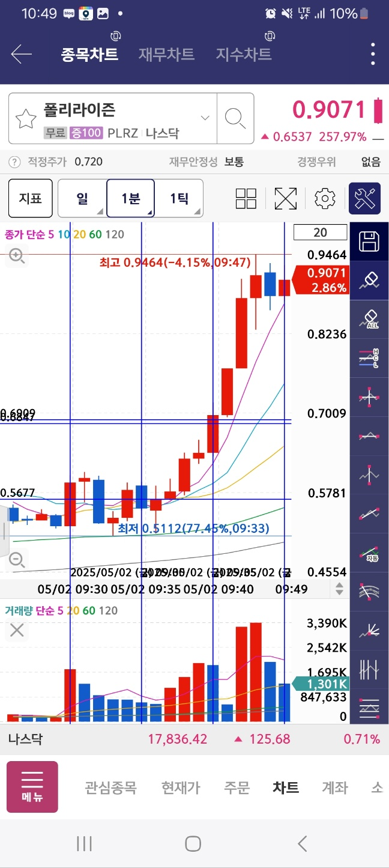The width and height of the screenshot is (389, 868).
Task: Open the 메뉴 main menu button
Action: point(32,787)
